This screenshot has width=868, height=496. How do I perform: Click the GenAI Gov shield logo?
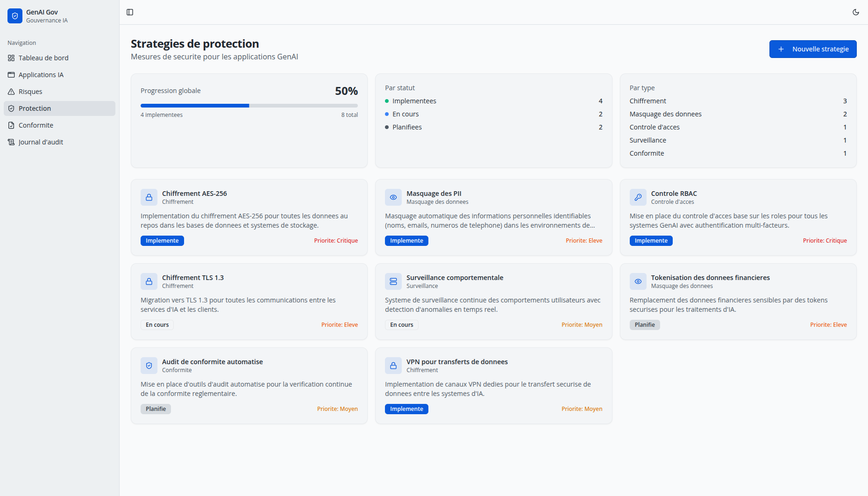tap(15, 16)
